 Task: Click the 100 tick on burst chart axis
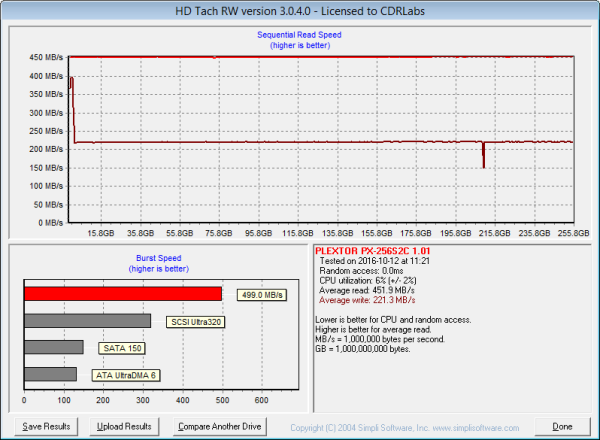(64, 400)
